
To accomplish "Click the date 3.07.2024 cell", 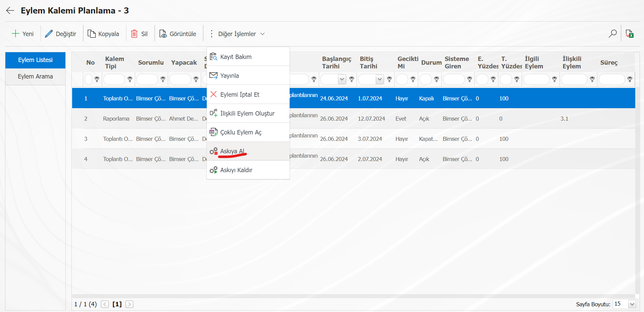I will pos(370,139).
